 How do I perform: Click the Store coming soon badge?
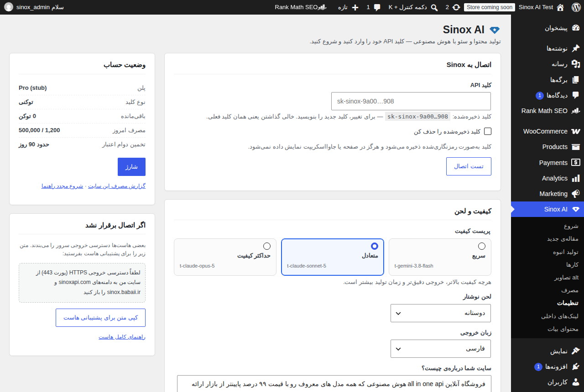[x=490, y=7]
